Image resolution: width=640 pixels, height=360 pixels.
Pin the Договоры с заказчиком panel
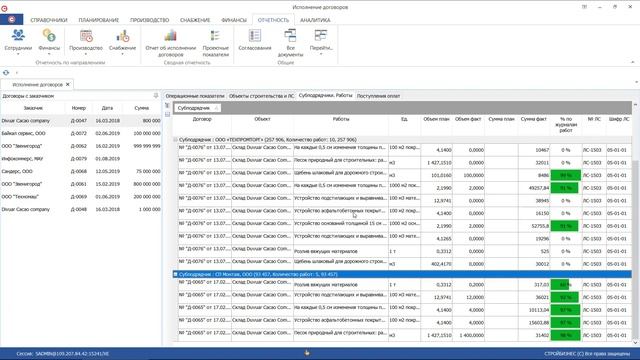156,96
